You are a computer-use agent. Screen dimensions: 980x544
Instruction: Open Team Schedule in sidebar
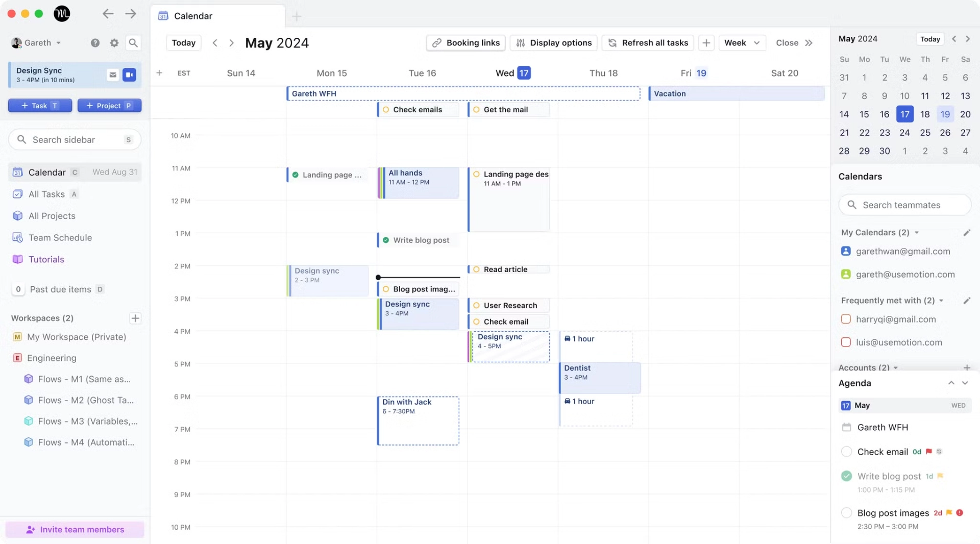[60, 238]
